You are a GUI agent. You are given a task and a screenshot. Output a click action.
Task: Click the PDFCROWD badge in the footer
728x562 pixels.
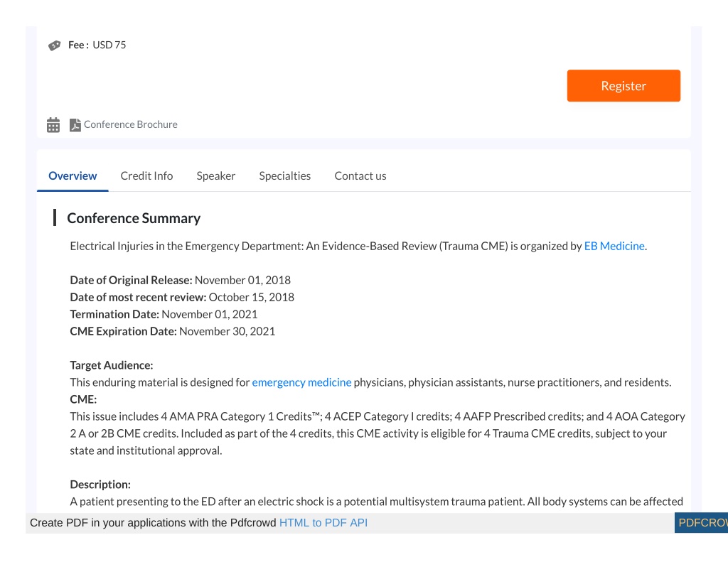point(701,522)
